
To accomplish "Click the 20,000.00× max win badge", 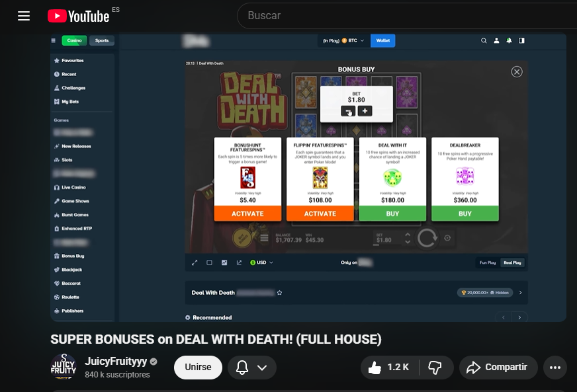I will (x=484, y=293).
